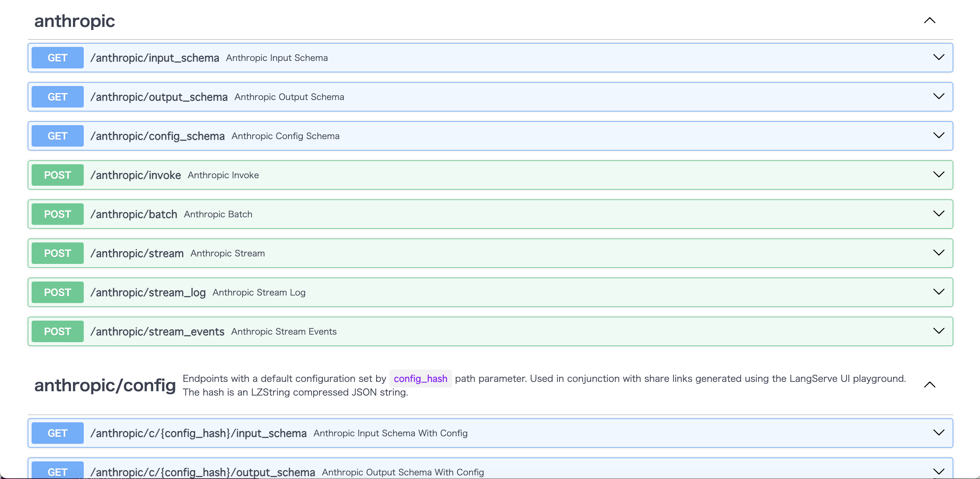
Task: Open the /anthropic/batch path link
Action: [x=134, y=214]
